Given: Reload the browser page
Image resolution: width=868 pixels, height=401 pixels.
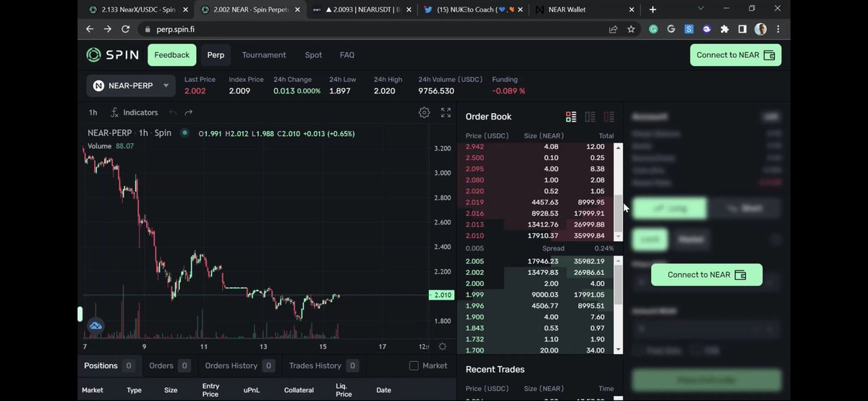Looking at the screenshot, I should [126, 29].
